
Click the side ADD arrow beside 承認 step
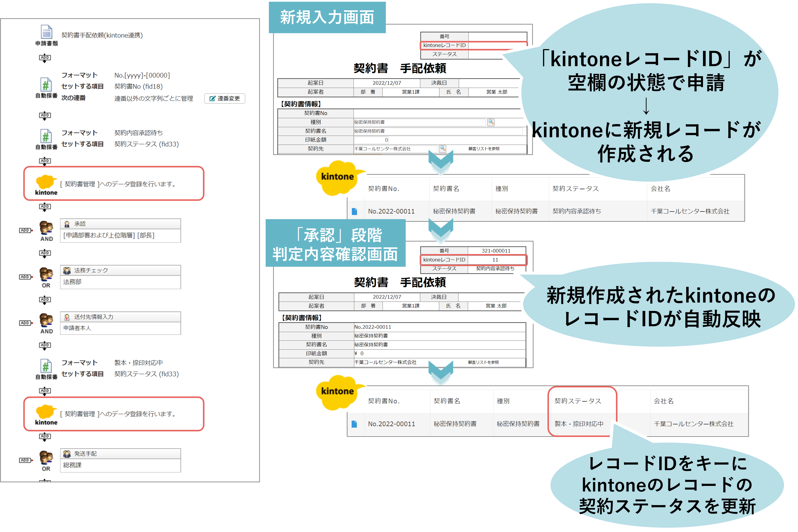tap(26, 230)
